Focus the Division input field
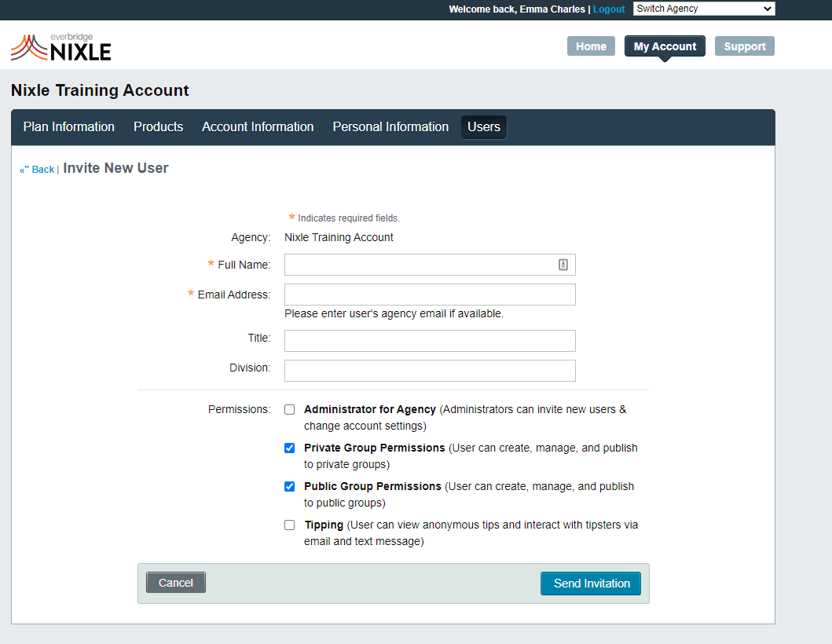Viewport: 832px width, 644px height. tap(430, 370)
